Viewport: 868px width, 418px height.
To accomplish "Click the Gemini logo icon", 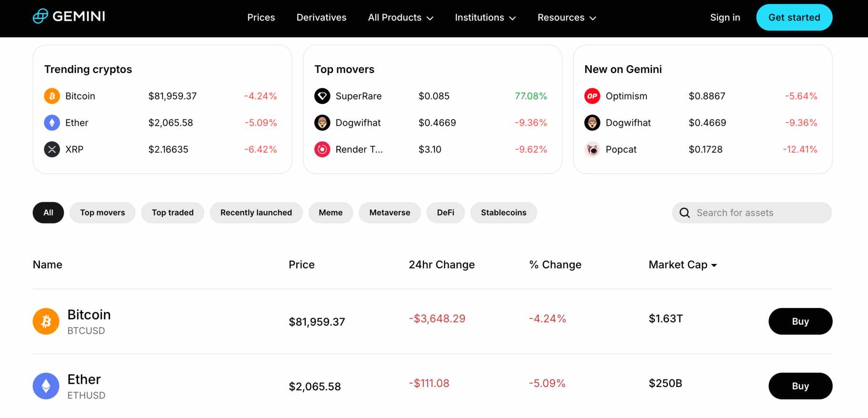I will pyautogui.click(x=40, y=16).
